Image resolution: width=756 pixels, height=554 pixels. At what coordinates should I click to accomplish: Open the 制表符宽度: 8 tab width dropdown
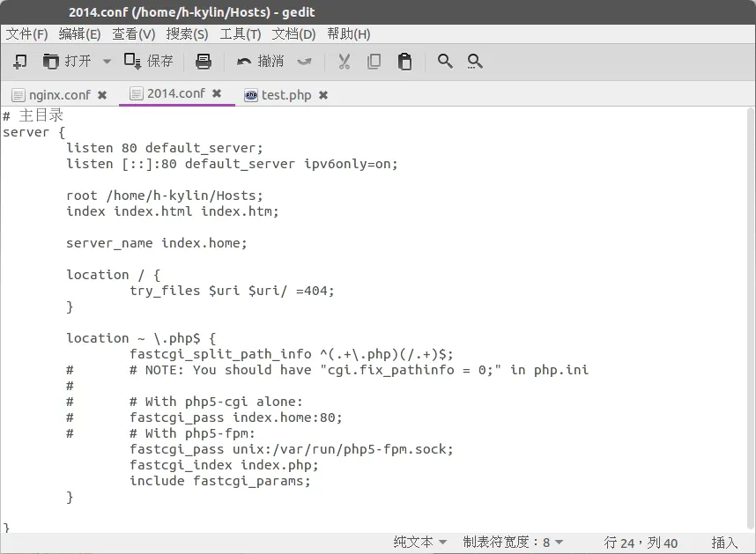click(x=513, y=543)
